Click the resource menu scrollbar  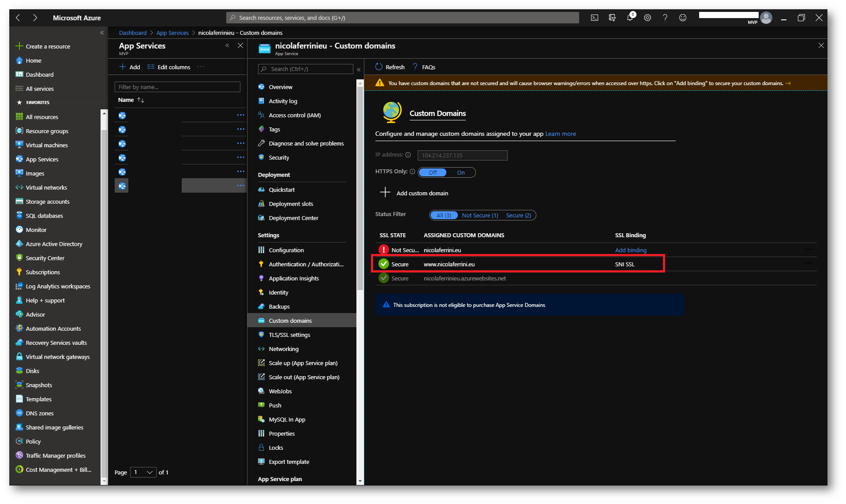(360, 189)
